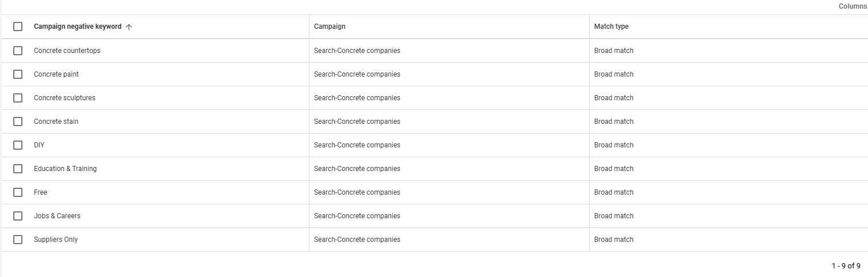Open the Columns options
868x277 pixels.
coord(852,6)
